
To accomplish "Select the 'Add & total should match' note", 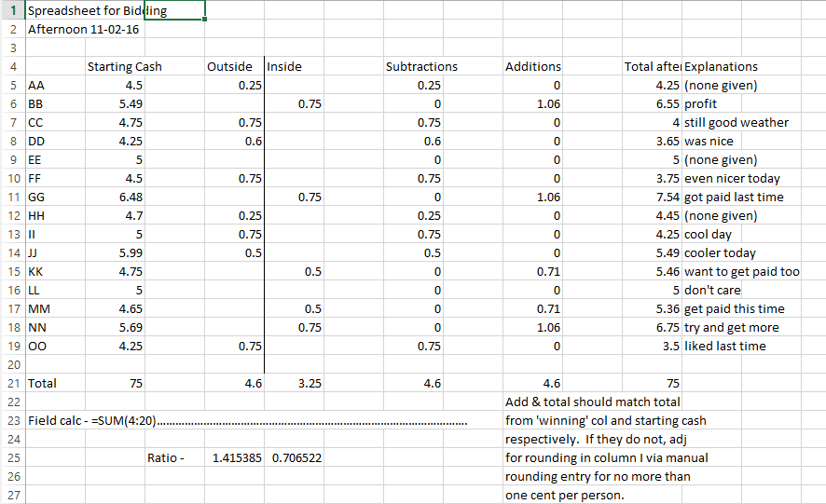I will click(592, 402).
